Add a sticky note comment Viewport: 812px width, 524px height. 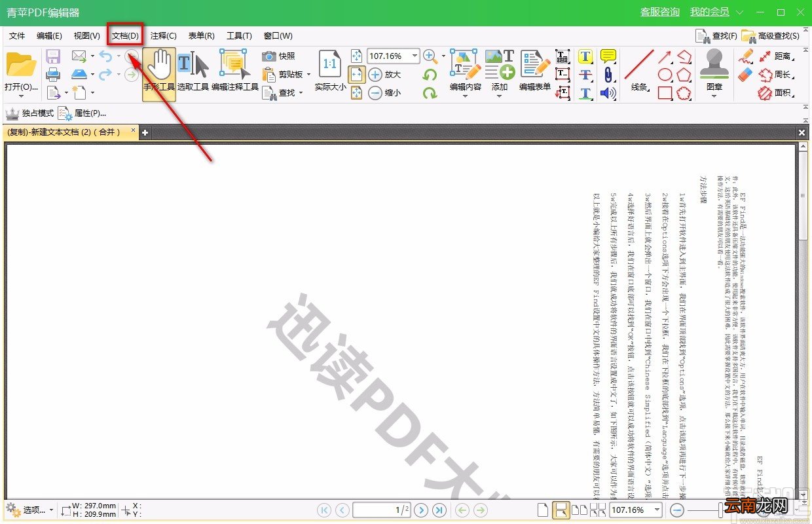point(608,56)
